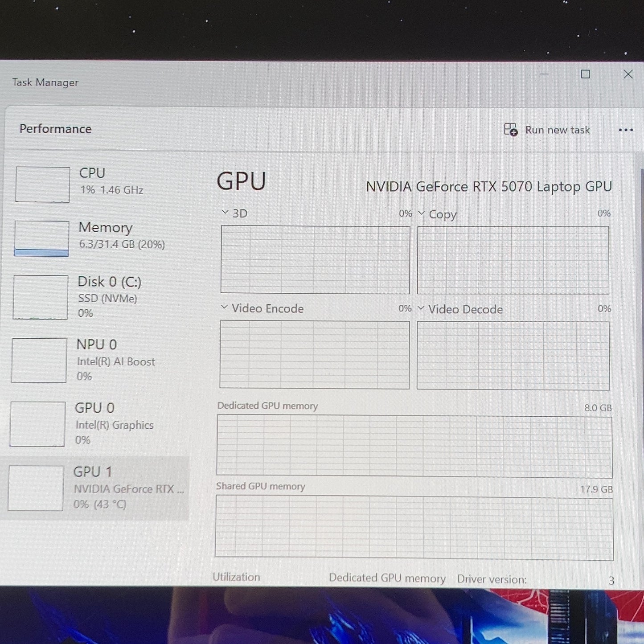Click the large GPU heading
This screenshot has width=644, height=644.
(x=242, y=181)
